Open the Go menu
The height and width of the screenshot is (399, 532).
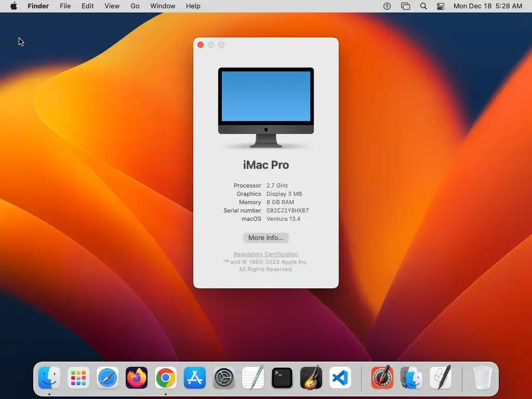point(135,6)
